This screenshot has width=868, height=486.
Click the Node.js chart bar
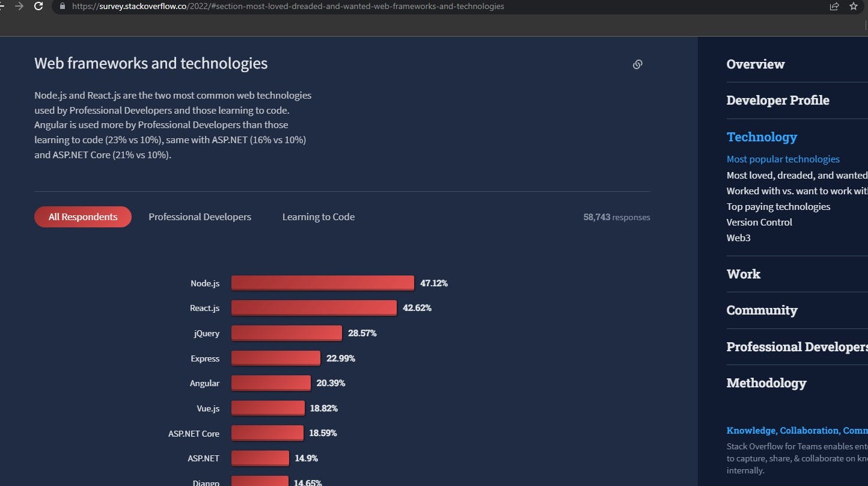pyautogui.click(x=323, y=283)
